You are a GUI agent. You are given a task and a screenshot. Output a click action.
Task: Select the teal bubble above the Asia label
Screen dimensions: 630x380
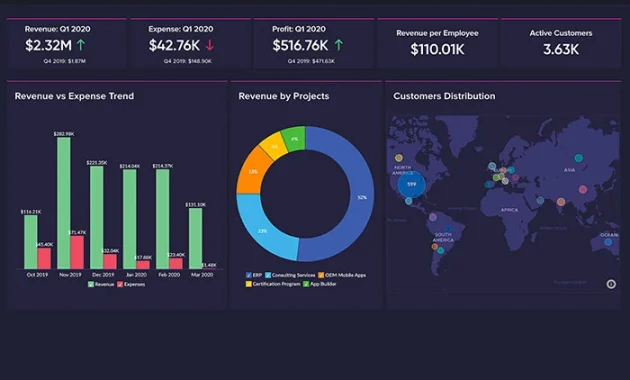point(579,158)
